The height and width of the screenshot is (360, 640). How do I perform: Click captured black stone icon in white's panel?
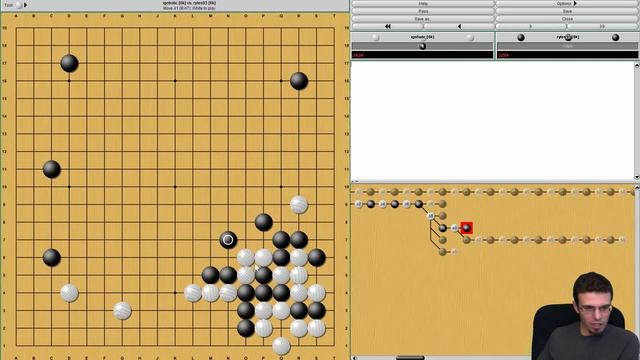[422, 46]
